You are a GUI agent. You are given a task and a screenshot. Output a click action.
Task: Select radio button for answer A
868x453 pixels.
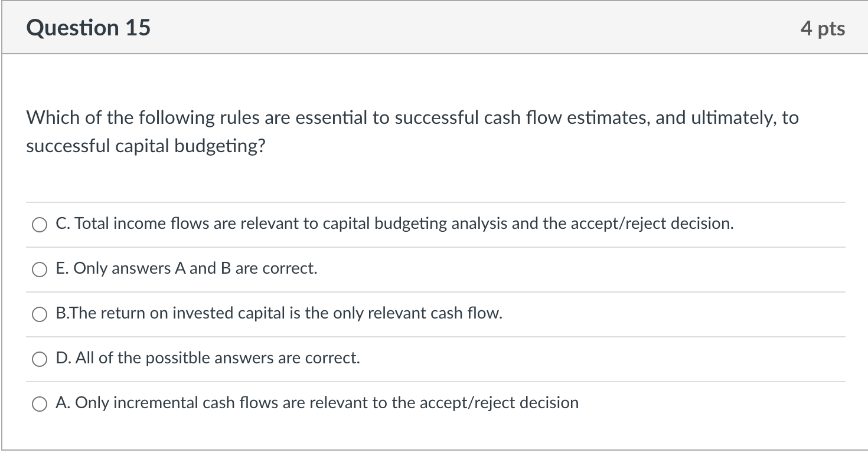39,403
